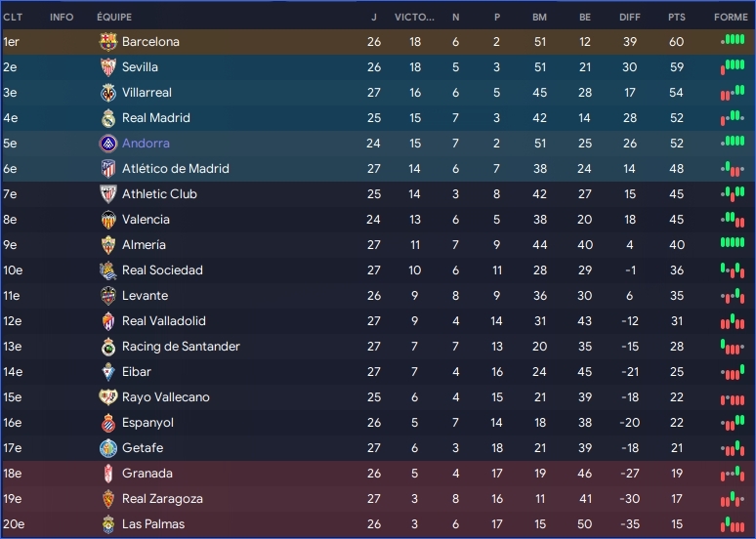Screen dimensions: 756x539
Task: Click Almería's form indicator bars
Action: pyautogui.click(x=732, y=244)
